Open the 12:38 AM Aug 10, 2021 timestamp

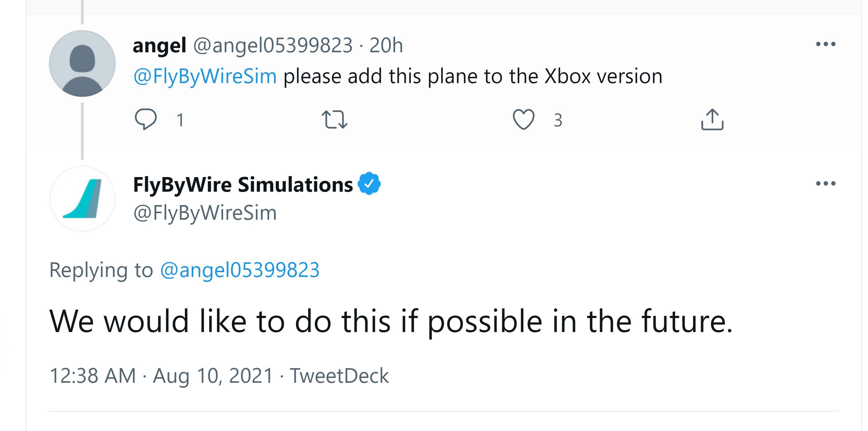click(161, 376)
